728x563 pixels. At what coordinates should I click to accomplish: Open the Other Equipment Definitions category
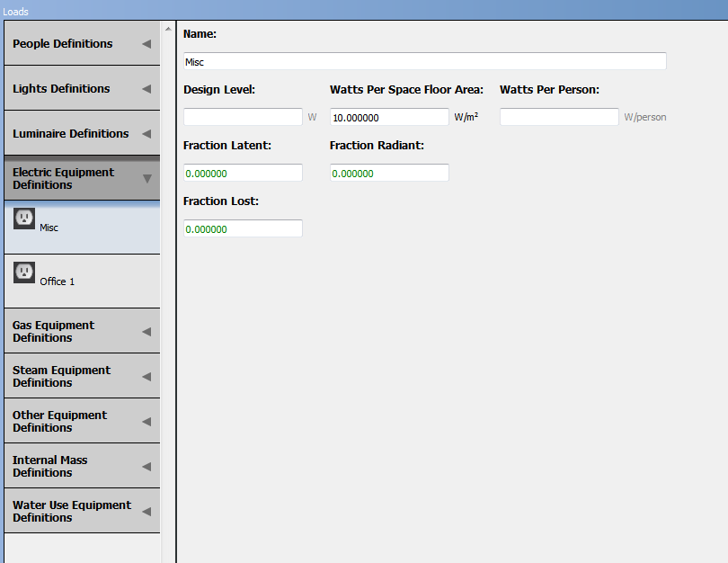(82, 421)
